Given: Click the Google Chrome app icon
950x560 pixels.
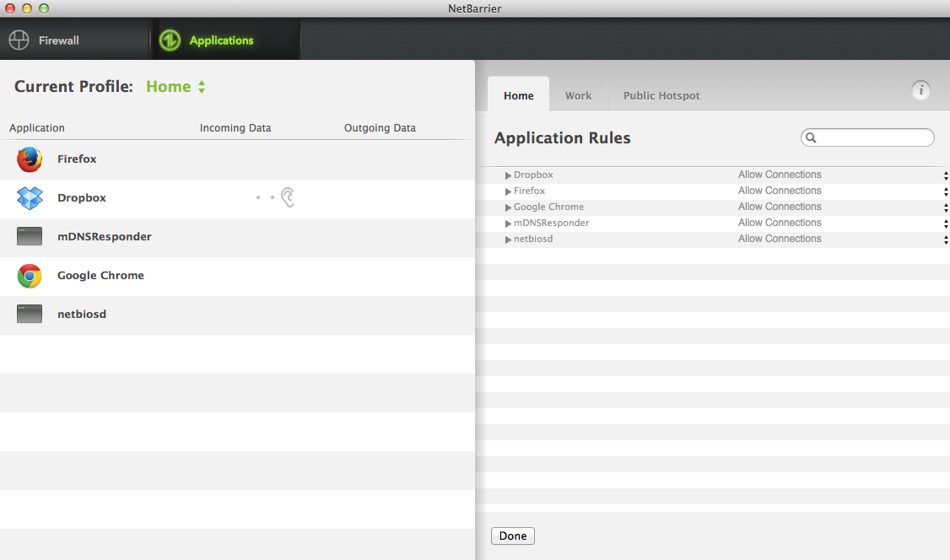Looking at the screenshot, I should 30,276.
